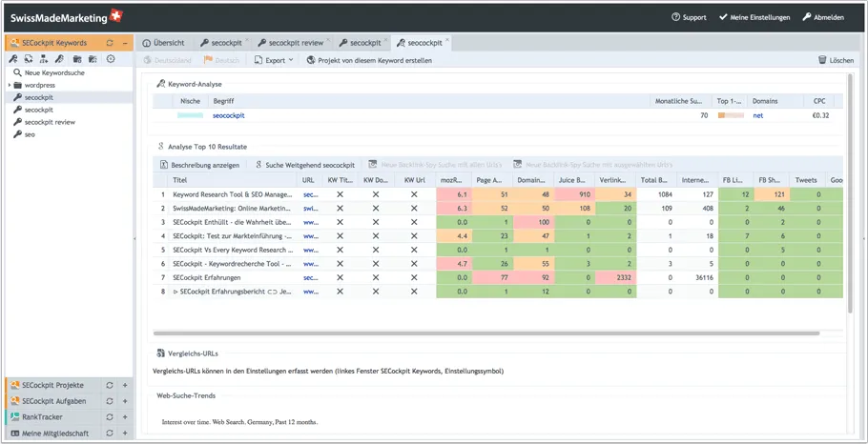
Task: Collapse the SECockpit Keywords panel with minus
Action: [125, 43]
